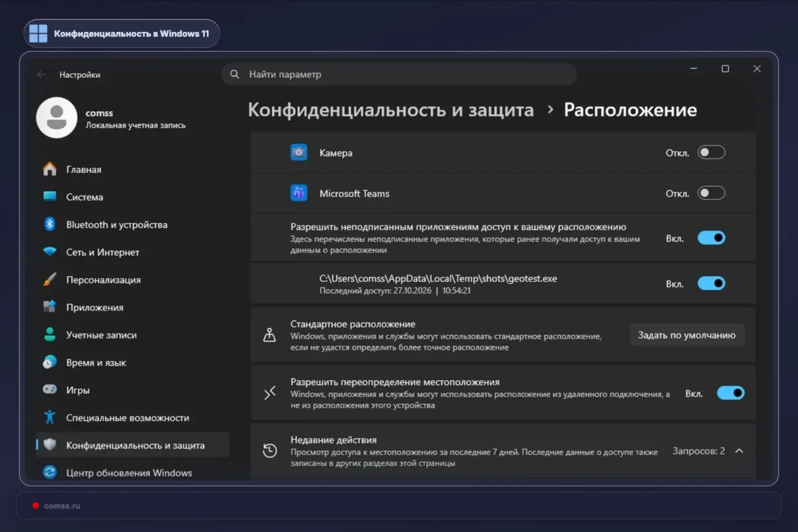This screenshot has width=798, height=532.
Task: Click the Конфиденциальность и защита shield icon
Action: pyautogui.click(x=50, y=446)
